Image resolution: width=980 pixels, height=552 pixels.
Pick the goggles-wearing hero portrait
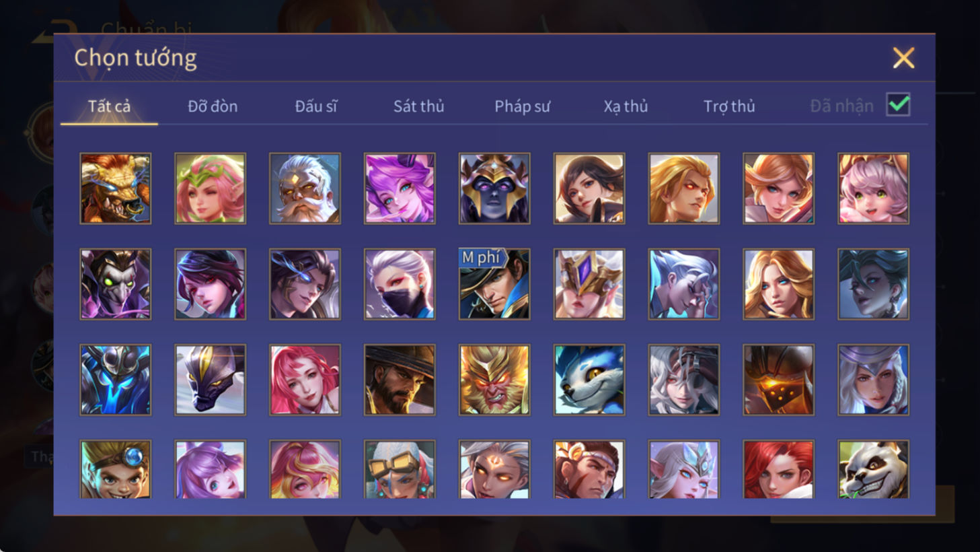[400, 469]
